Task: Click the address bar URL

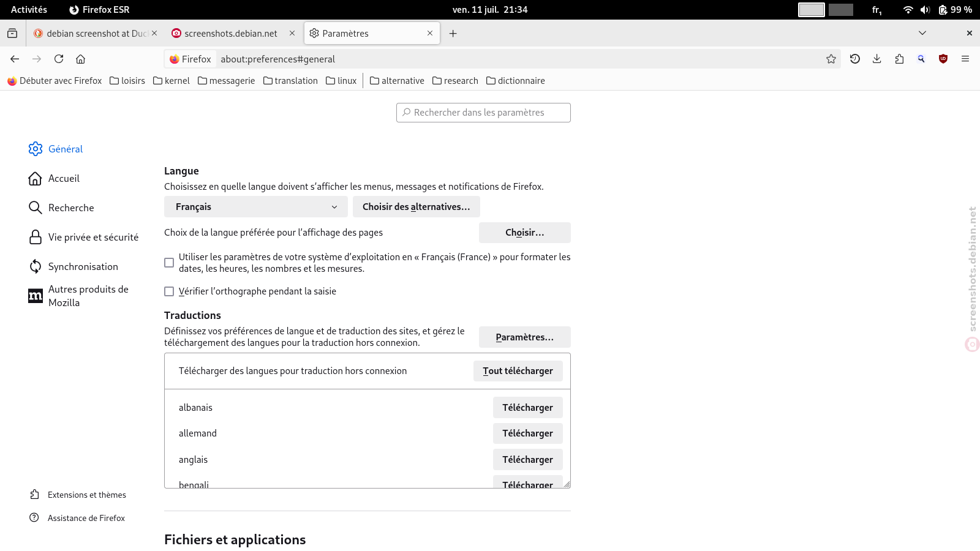Action: pos(277,59)
